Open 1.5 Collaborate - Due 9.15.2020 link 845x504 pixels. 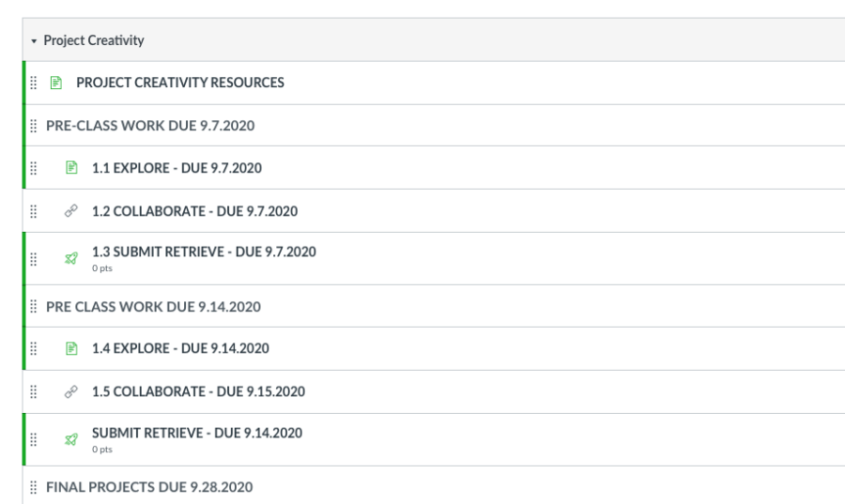(x=198, y=391)
